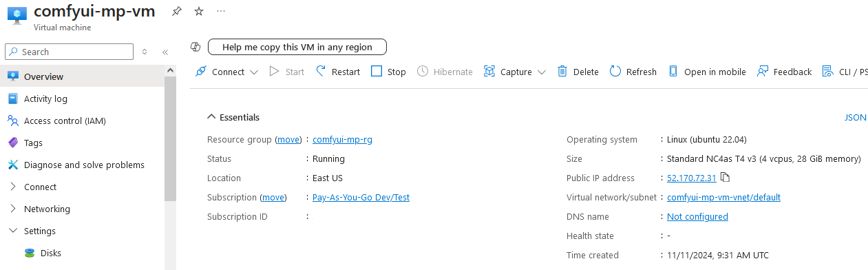
Task: Click the CLI / PS toolbar item
Action: [x=845, y=72]
